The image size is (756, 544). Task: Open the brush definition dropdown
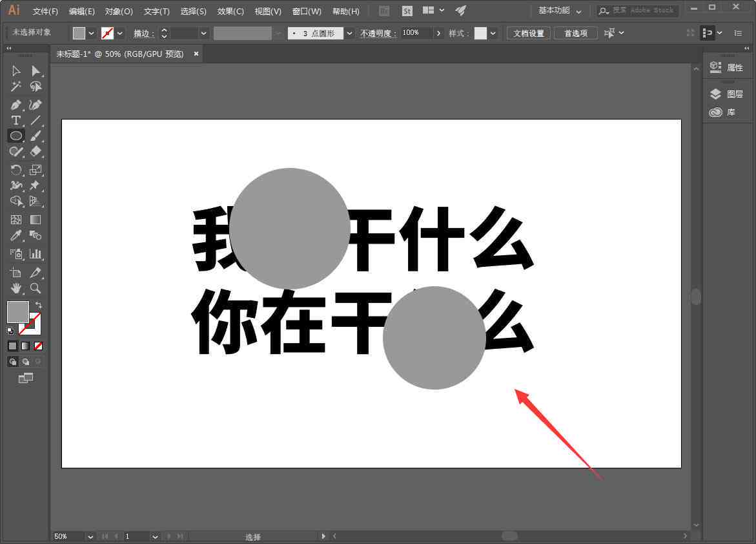coord(349,34)
